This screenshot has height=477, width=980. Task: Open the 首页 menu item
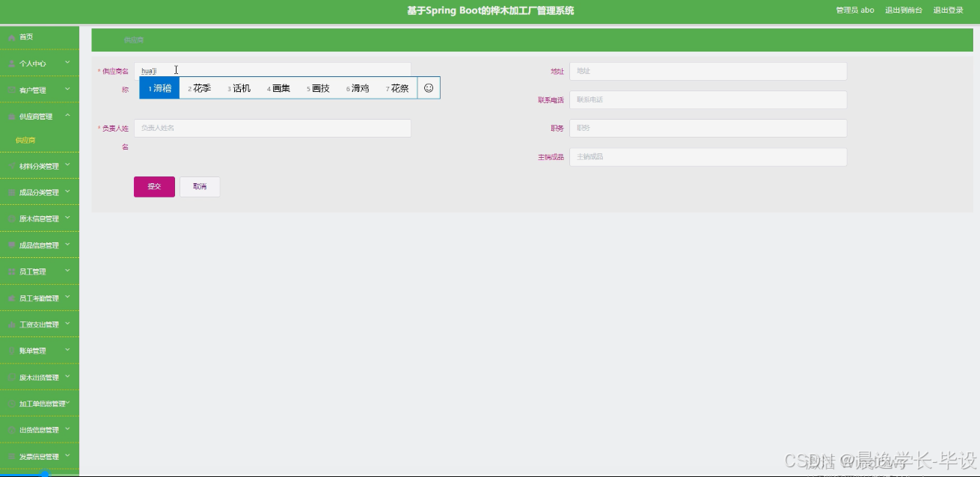[24, 37]
